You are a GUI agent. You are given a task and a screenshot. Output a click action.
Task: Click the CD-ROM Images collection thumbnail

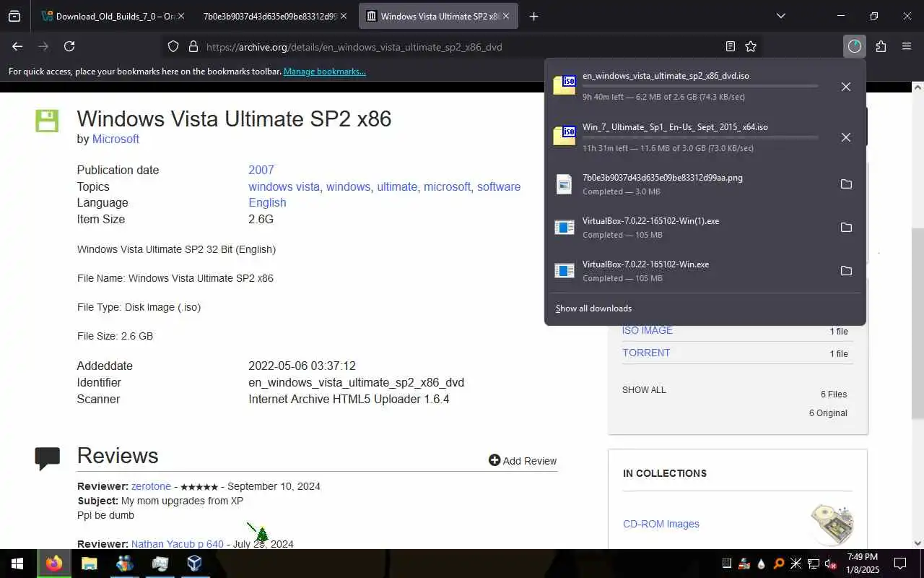832,525
